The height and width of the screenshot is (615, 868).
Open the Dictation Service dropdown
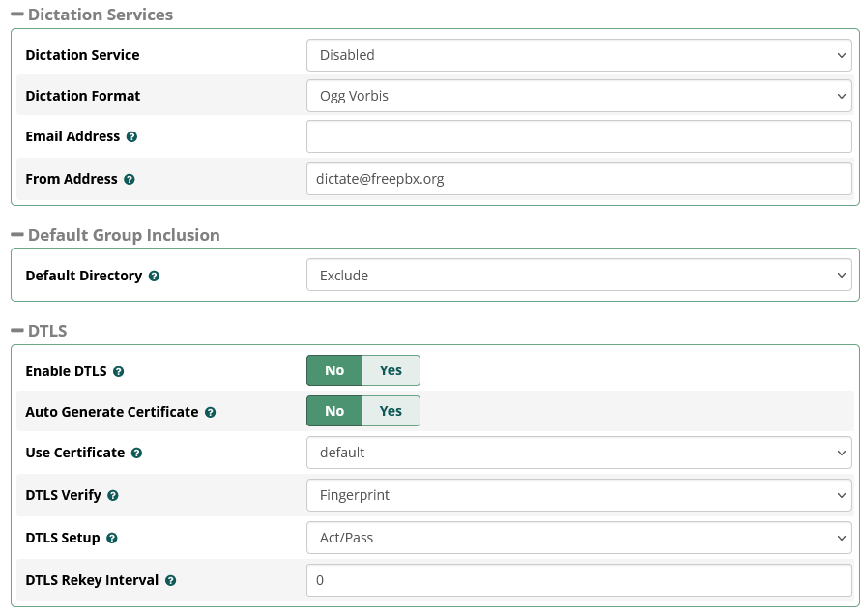coord(578,55)
